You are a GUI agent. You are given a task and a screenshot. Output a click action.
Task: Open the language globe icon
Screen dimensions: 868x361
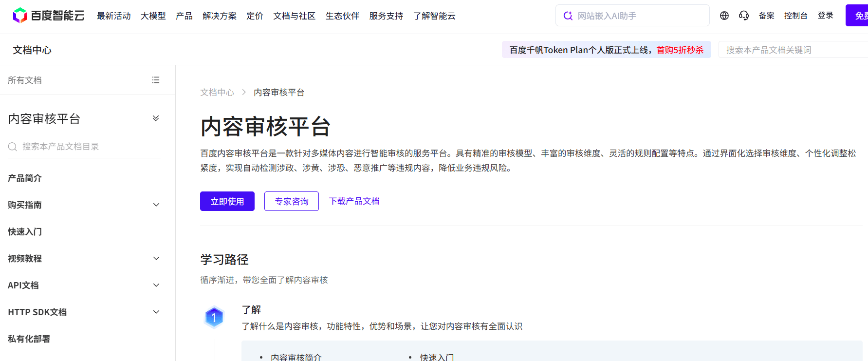point(724,16)
